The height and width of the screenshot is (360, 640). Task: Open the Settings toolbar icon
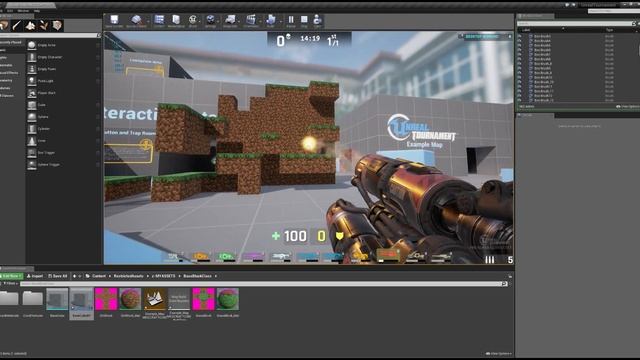click(x=210, y=20)
